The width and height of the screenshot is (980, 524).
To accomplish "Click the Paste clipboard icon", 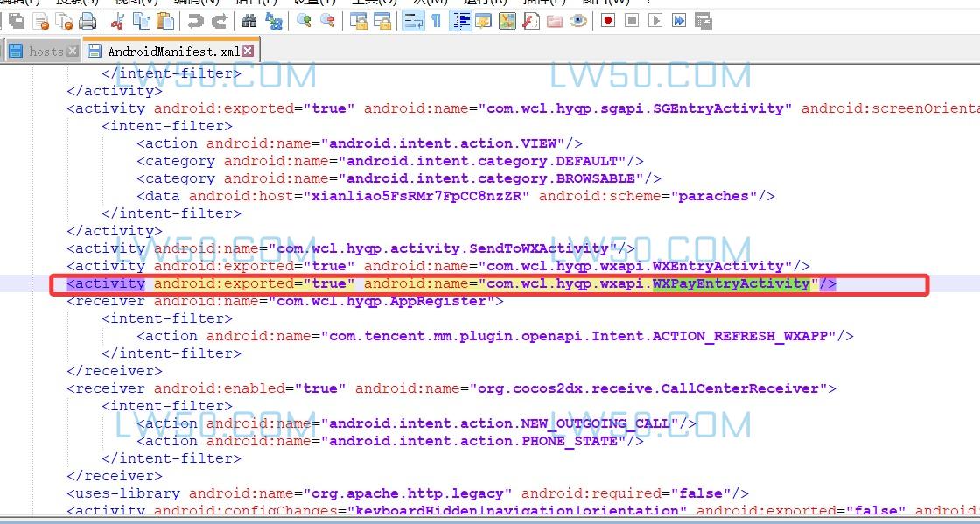I will tap(163, 21).
